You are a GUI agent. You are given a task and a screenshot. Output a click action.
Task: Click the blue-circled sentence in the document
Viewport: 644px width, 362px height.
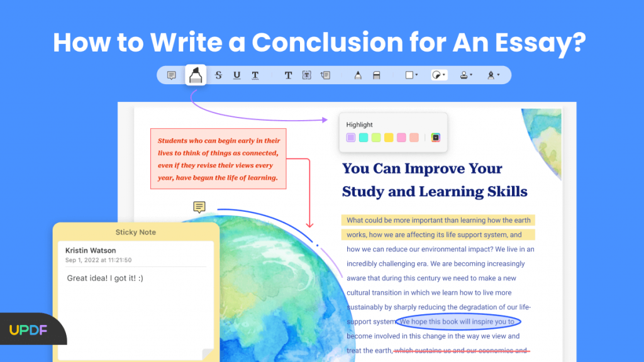[458, 321]
